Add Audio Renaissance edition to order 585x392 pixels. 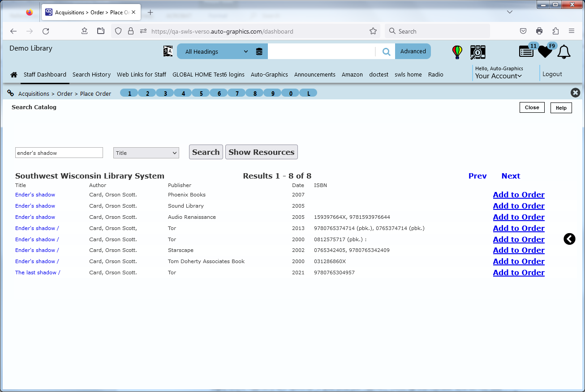[x=519, y=217]
